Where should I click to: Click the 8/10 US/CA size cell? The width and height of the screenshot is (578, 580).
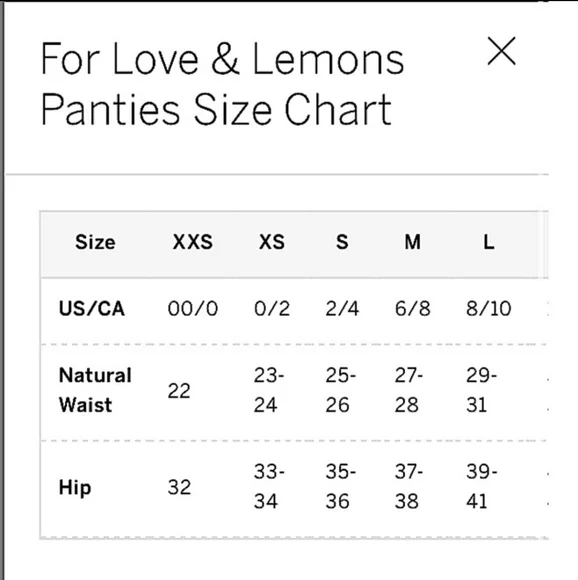[489, 308]
